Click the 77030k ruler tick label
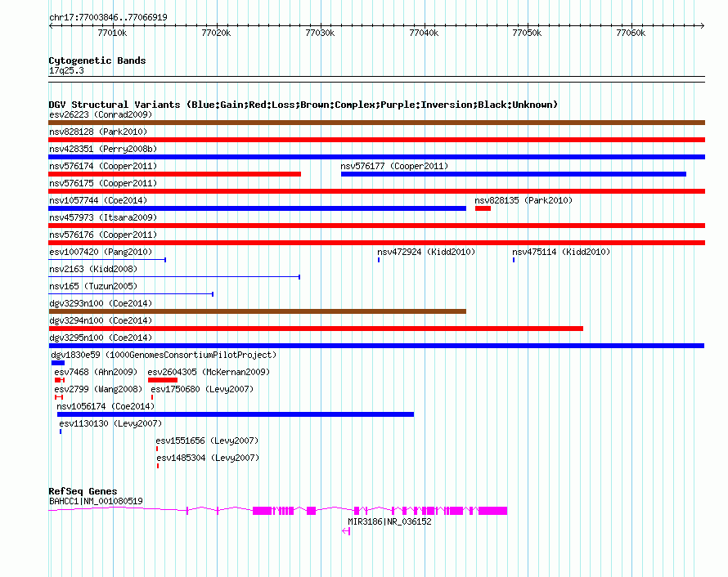Image resolution: width=728 pixels, height=577 pixels. [320, 33]
